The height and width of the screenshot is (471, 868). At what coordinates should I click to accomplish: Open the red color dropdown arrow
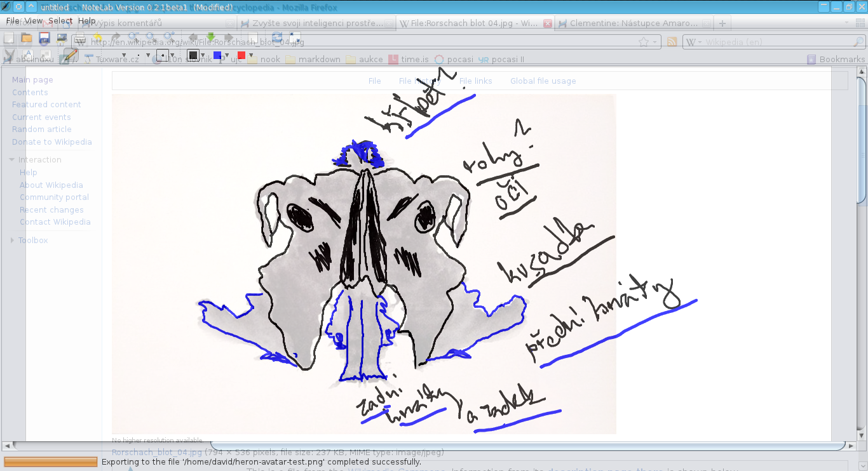[251, 55]
